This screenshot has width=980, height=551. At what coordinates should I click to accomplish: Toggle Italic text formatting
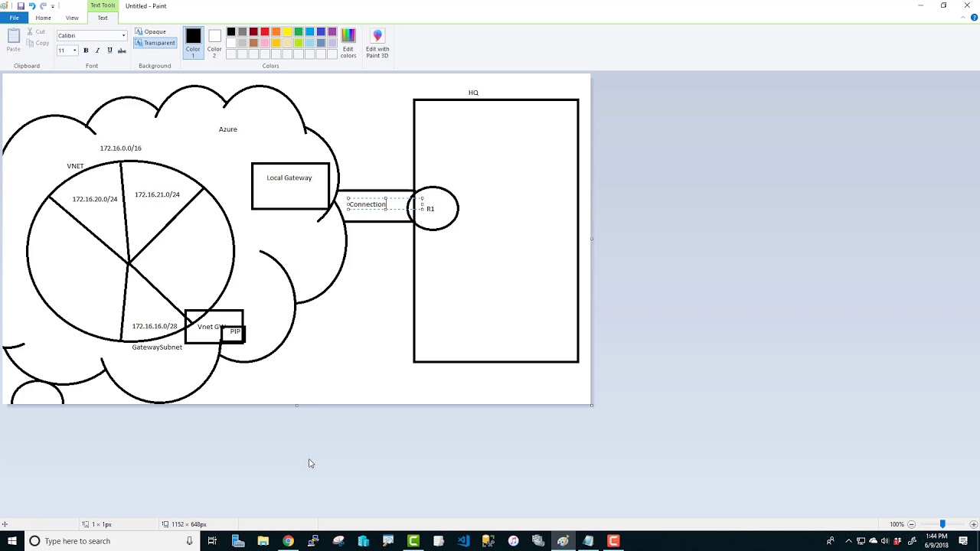coord(97,51)
